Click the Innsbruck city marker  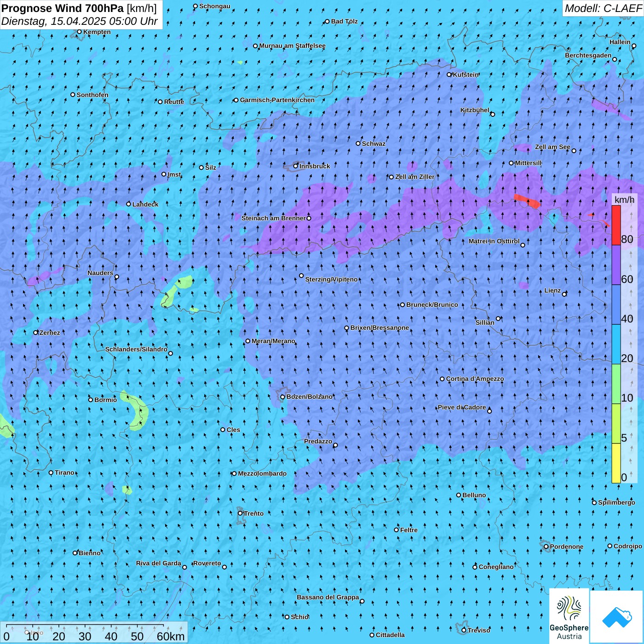pyautogui.click(x=296, y=166)
